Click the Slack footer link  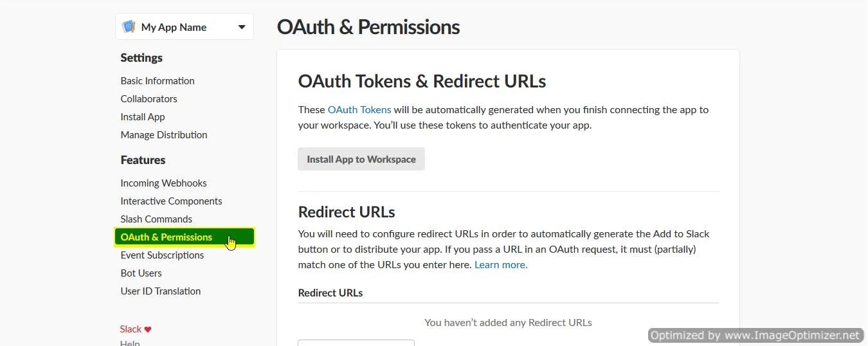(131, 329)
